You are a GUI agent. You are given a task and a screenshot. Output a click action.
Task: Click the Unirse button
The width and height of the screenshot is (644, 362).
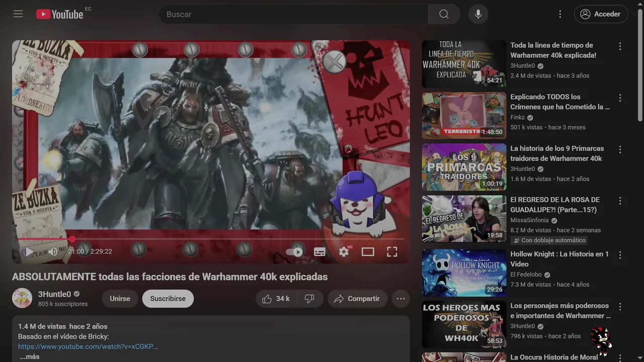(x=120, y=299)
